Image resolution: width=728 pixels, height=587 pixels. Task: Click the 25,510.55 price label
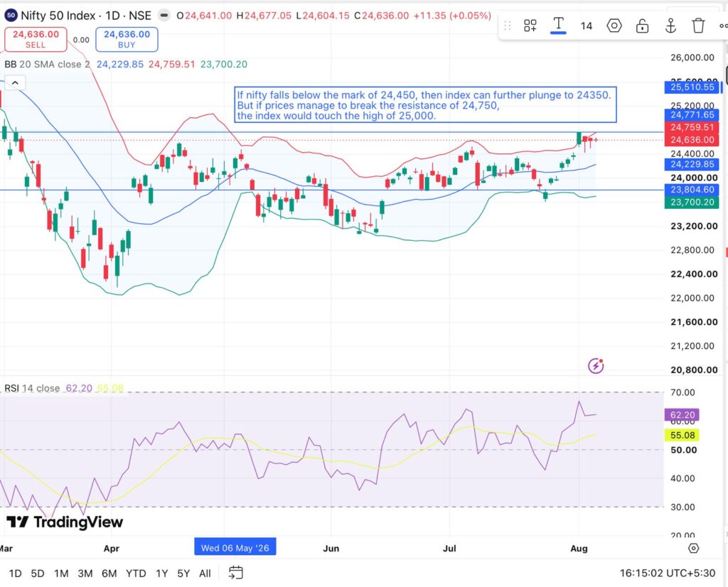click(x=692, y=87)
